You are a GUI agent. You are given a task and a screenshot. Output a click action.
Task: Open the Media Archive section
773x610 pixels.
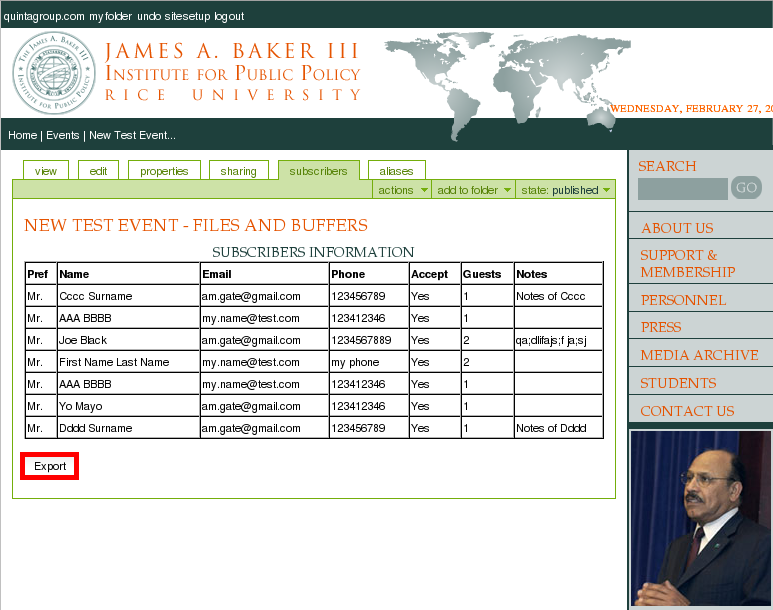(699, 355)
